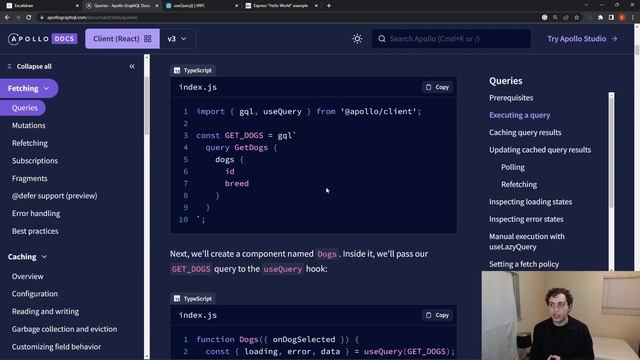
Task: Collapse the Fetching section
Action: click(x=29, y=88)
